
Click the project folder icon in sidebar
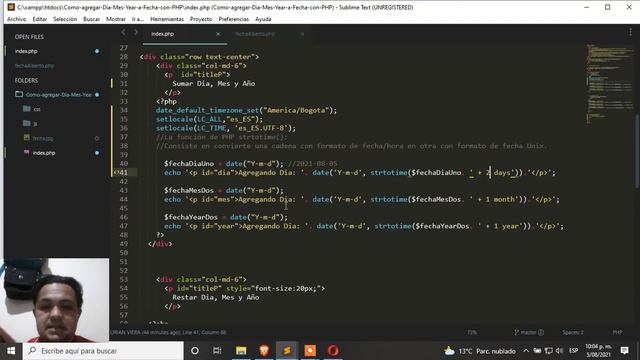pyautogui.click(x=19, y=94)
